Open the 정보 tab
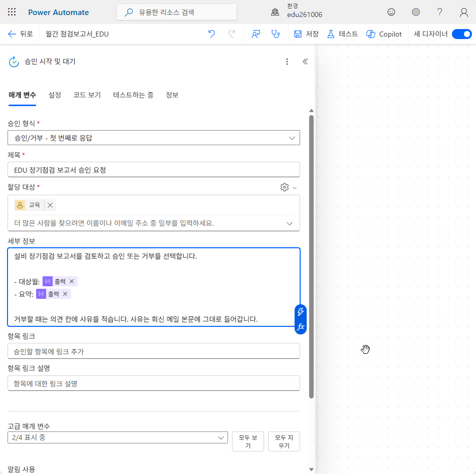476x474 pixels. point(172,95)
